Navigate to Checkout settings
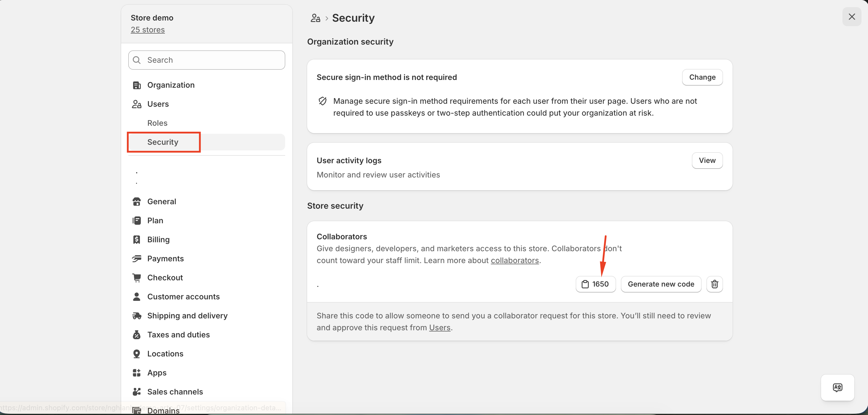This screenshot has height=415, width=868. click(x=206, y=278)
